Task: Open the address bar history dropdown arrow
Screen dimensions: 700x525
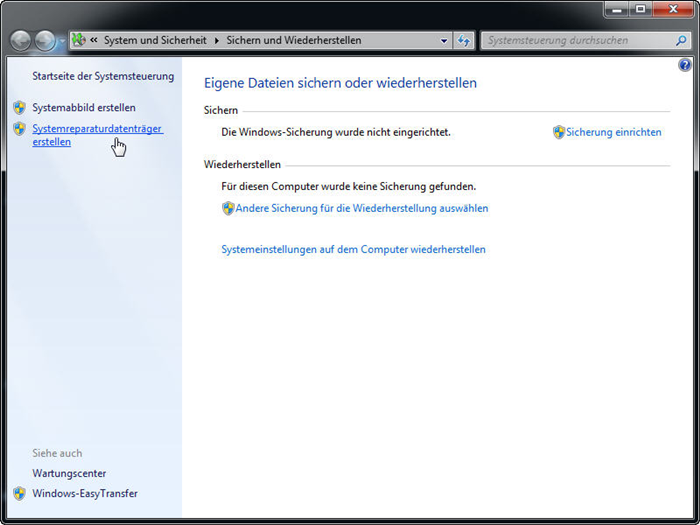Action: [x=444, y=41]
